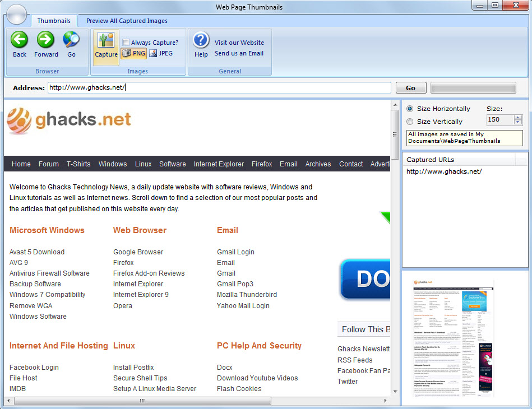Click the Captured URLs column header
The height and width of the screenshot is (409, 532).
459,160
